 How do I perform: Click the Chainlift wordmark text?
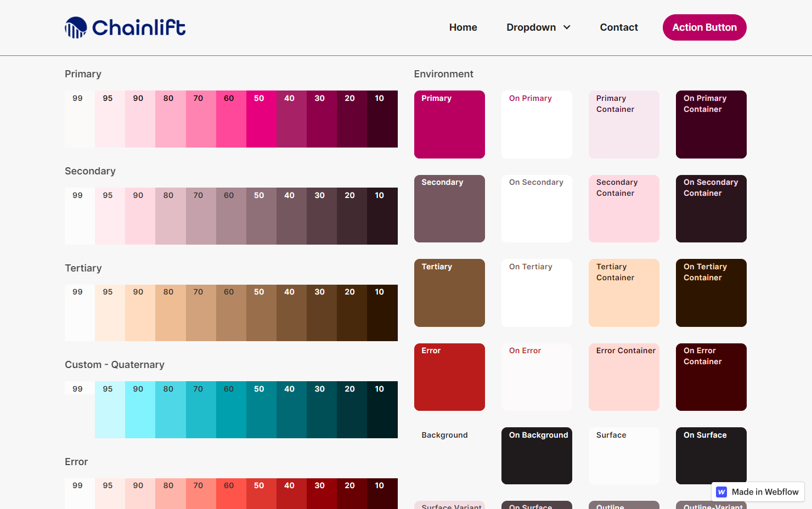click(139, 27)
